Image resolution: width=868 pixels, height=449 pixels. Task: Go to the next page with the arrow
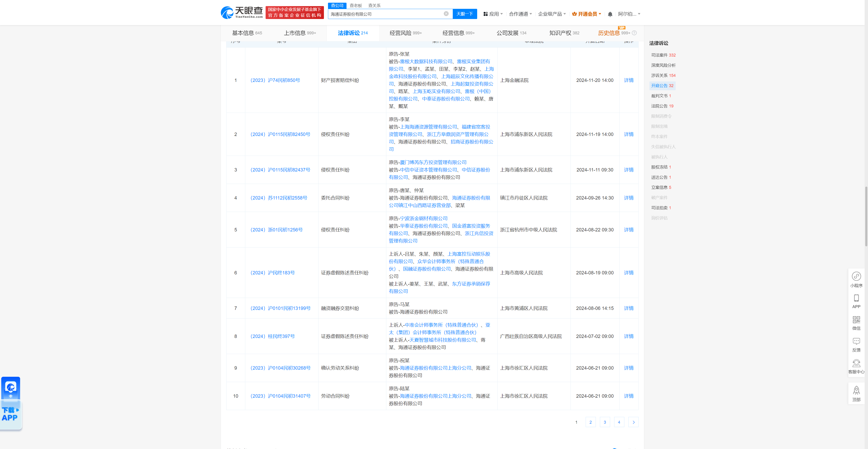pyautogui.click(x=633, y=422)
